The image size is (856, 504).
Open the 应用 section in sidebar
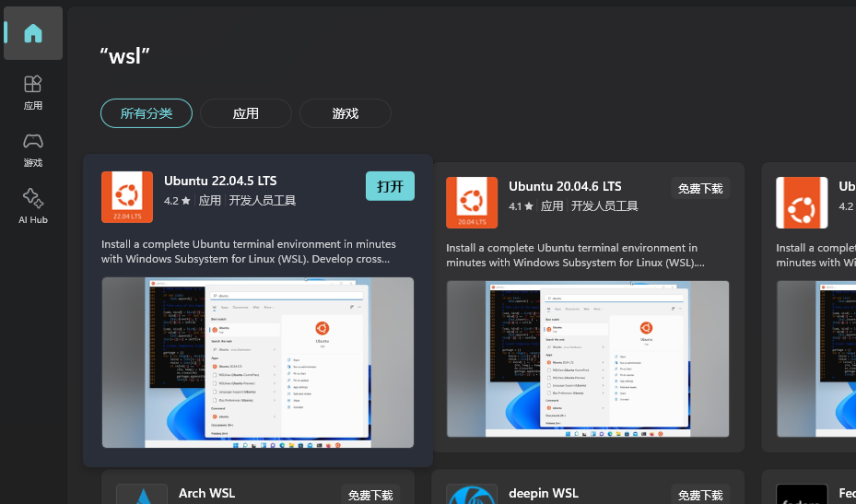point(33,93)
